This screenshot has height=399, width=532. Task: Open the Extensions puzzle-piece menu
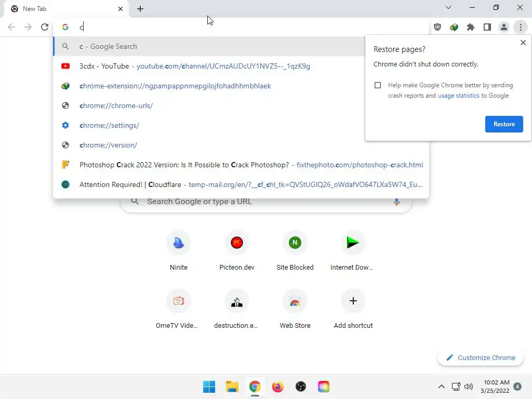471,27
